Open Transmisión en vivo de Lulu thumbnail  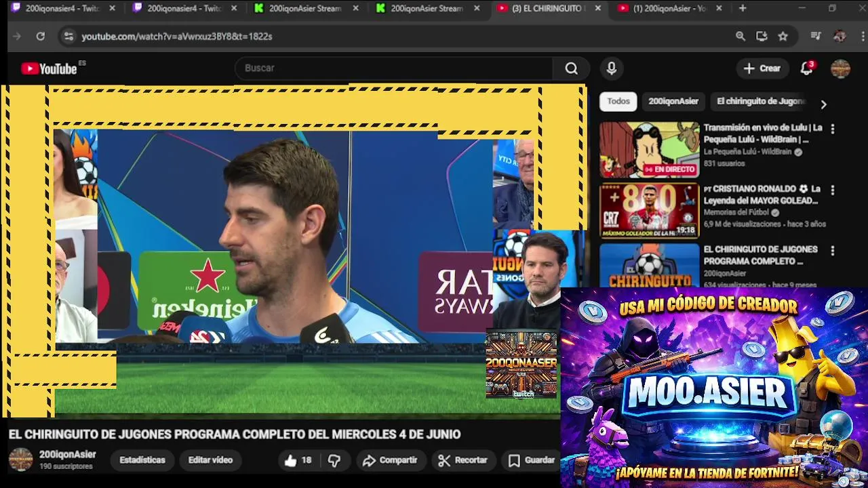tap(649, 150)
